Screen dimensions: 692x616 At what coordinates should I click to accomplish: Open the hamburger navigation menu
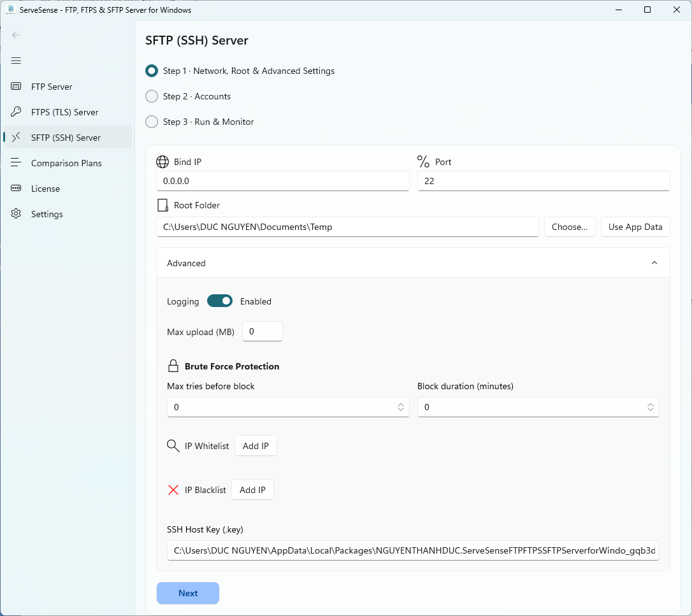click(16, 61)
